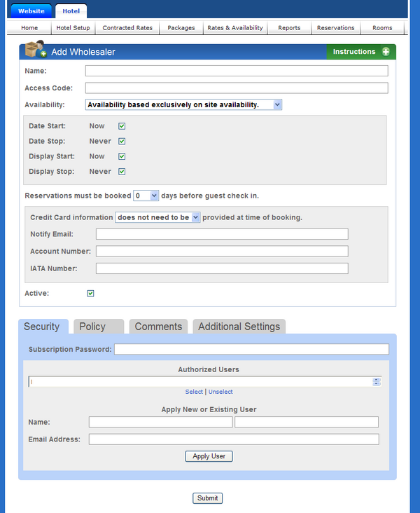
Task: Focus the first name field for new user
Action: 161,422
